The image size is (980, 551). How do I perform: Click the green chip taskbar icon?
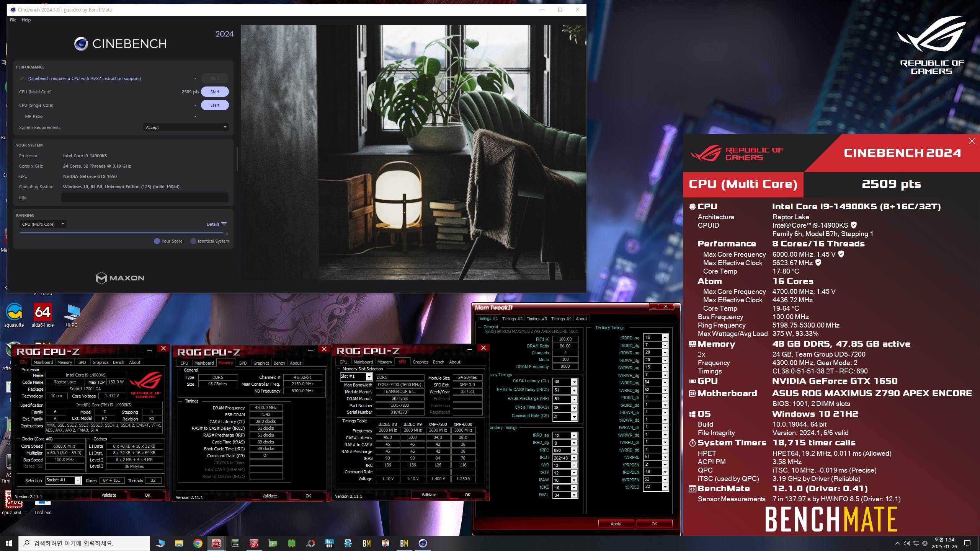(x=292, y=543)
